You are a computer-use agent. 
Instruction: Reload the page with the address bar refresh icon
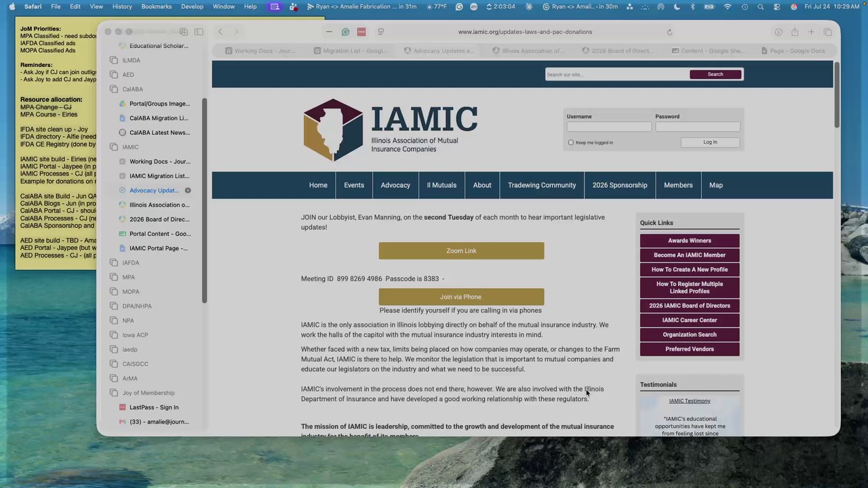click(669, 32)
